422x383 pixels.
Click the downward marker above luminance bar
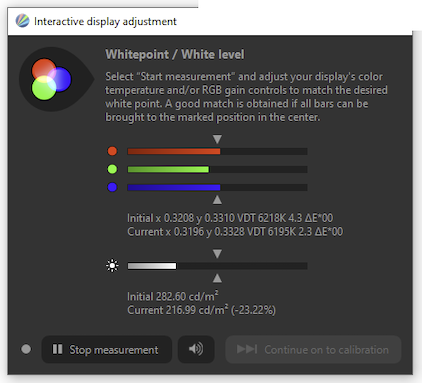tap(217, 254)
